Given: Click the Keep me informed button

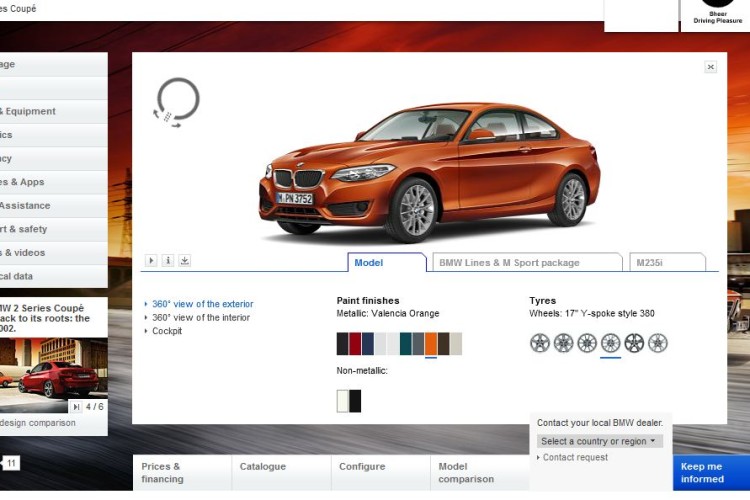Looking at the screenshot, I should [711, 473].
